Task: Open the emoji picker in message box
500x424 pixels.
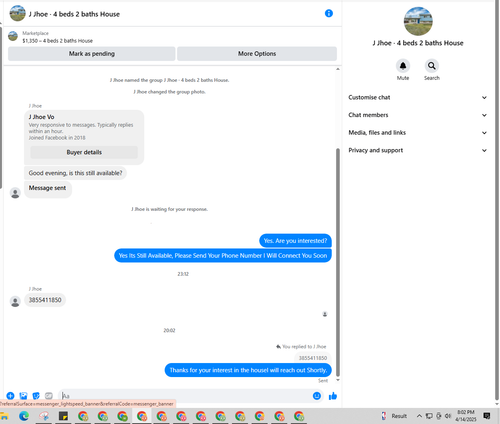Action: (317, 396)
